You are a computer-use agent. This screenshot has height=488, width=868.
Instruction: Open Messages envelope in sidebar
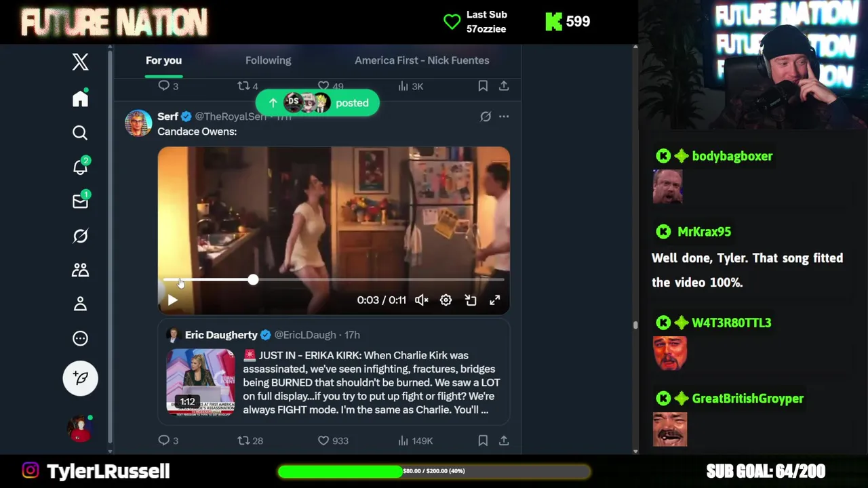click(81, 201)
